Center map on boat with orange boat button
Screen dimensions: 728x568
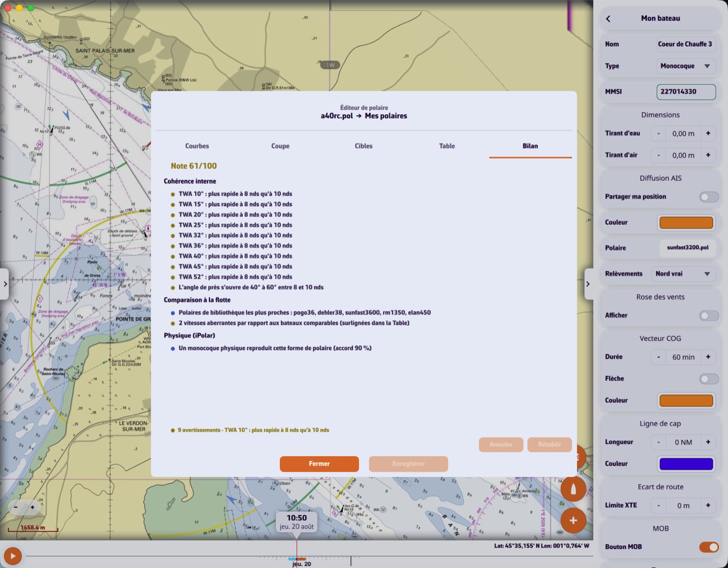point(573,489)
